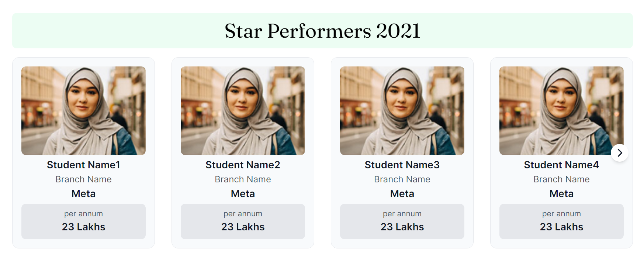Select 23 Lakhs package box of Student Name3

point(402,221)
